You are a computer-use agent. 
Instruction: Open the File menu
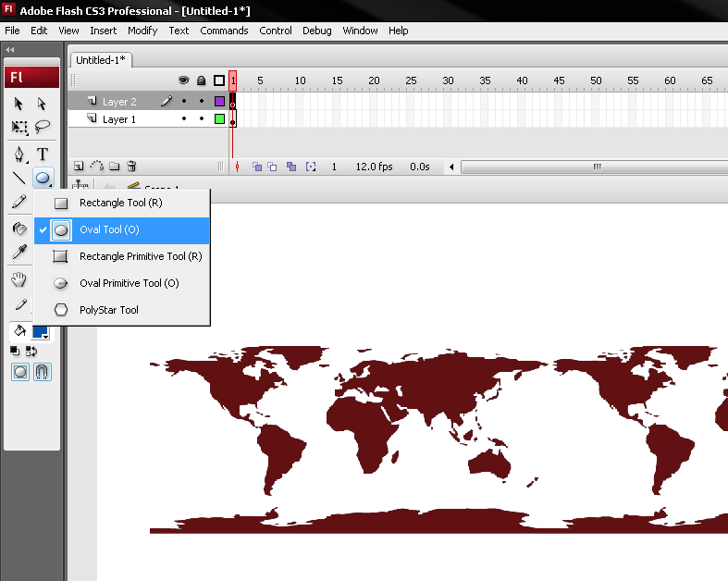coord(13,31)
